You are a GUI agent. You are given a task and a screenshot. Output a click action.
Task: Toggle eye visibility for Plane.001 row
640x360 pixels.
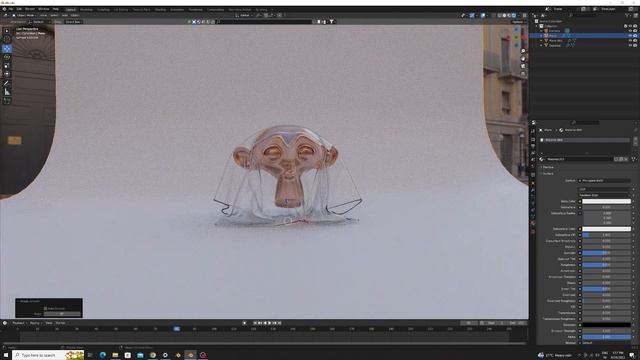(x=631, y=40)
